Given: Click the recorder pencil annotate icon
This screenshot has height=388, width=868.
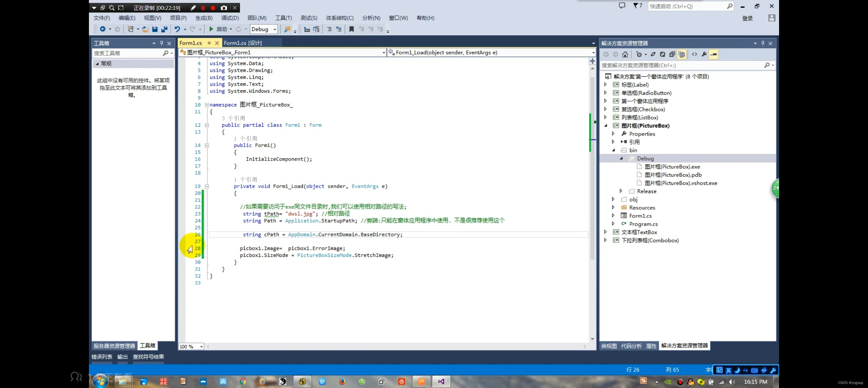Looking at the screenshot, I should pos(193,8).
